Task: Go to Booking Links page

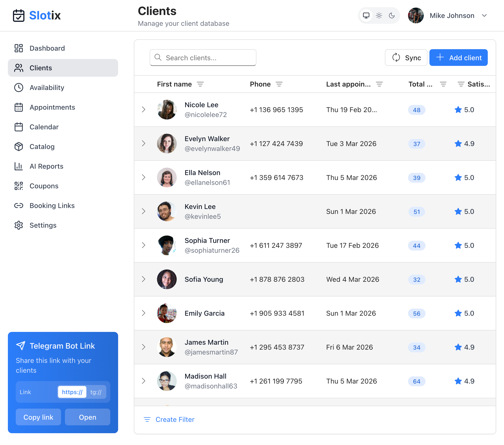Action: coord(52,206)
